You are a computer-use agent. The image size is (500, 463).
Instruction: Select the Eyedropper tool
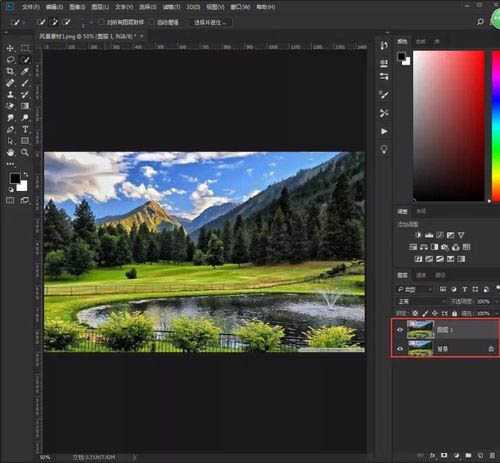(25, 71)
